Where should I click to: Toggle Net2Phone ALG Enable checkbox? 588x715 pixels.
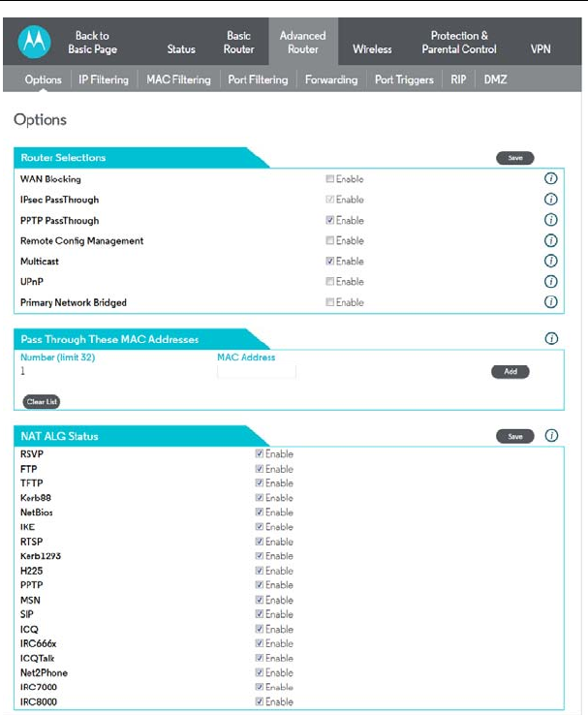click(x=259, y=672)
